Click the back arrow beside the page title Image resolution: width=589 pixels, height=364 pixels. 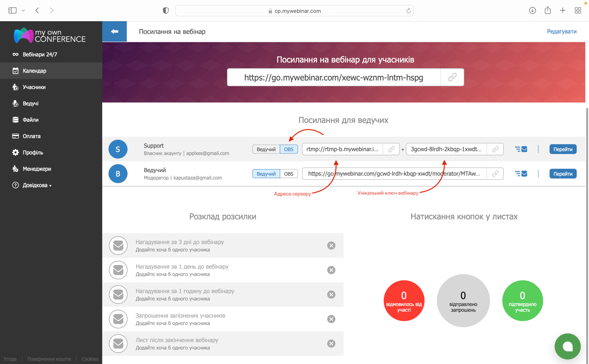tap(114, 31)
